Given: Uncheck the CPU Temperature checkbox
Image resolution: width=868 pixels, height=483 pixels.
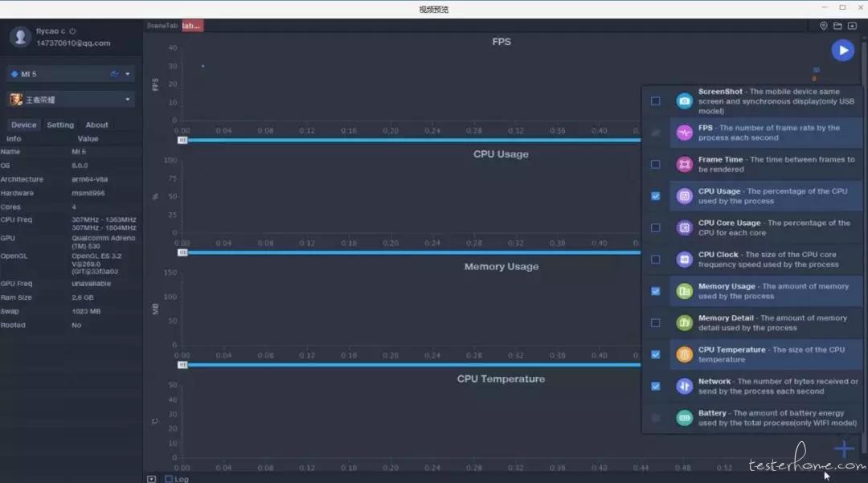Looking at the screenshot, I should tap(656, 354).
